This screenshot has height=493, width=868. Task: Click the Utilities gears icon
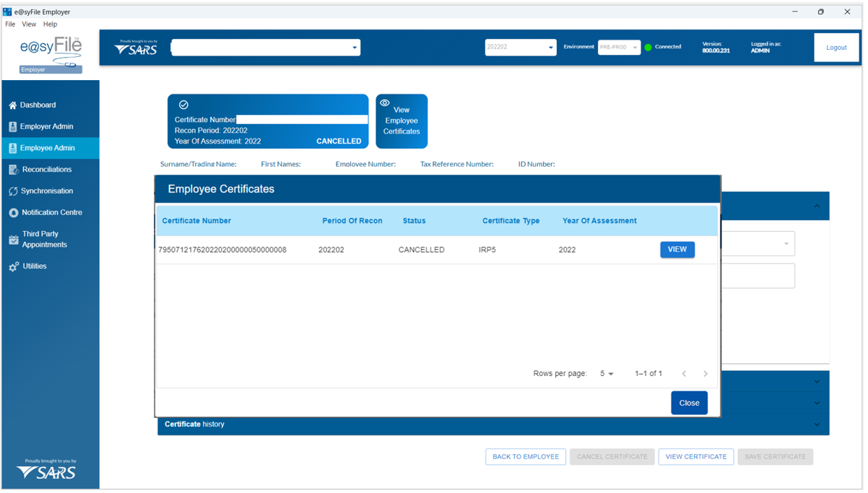(x=12, y=267)
